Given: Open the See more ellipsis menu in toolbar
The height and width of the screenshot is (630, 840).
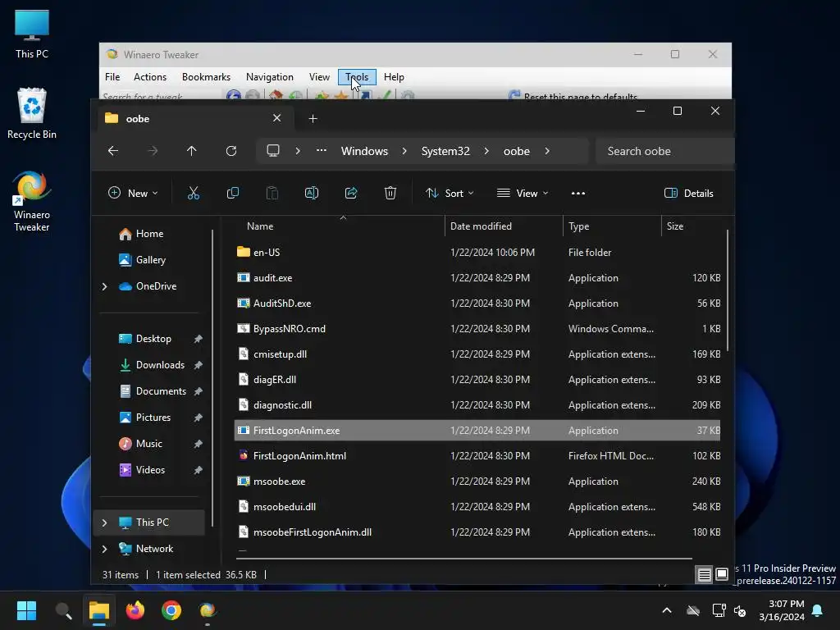Looking at the screenshot, I should pos(578,194).
